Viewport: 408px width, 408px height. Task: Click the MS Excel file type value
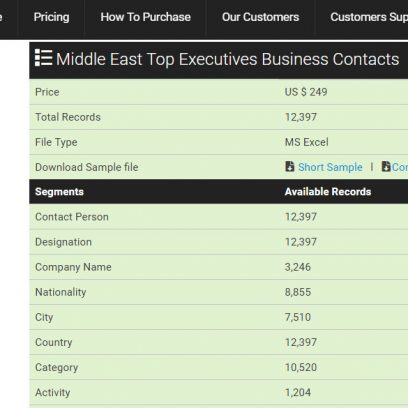(x=306, y=142)
